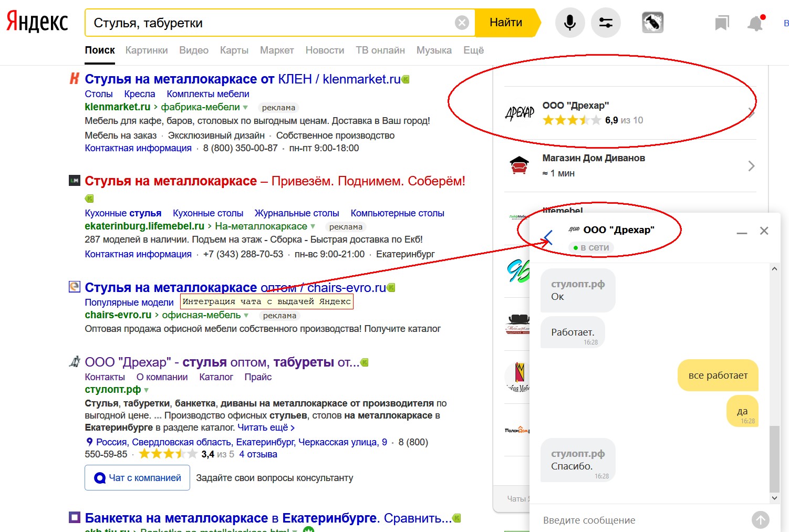Expand the стулопт.рф result dropdown arrow
789x532 pixels.
click(x=146, y=390)
